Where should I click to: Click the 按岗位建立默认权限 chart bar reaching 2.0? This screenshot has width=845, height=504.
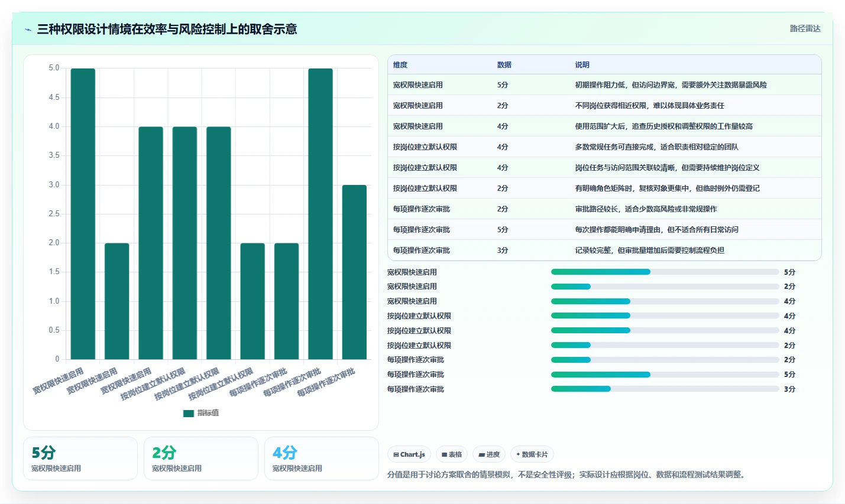[x=252, y=301]
